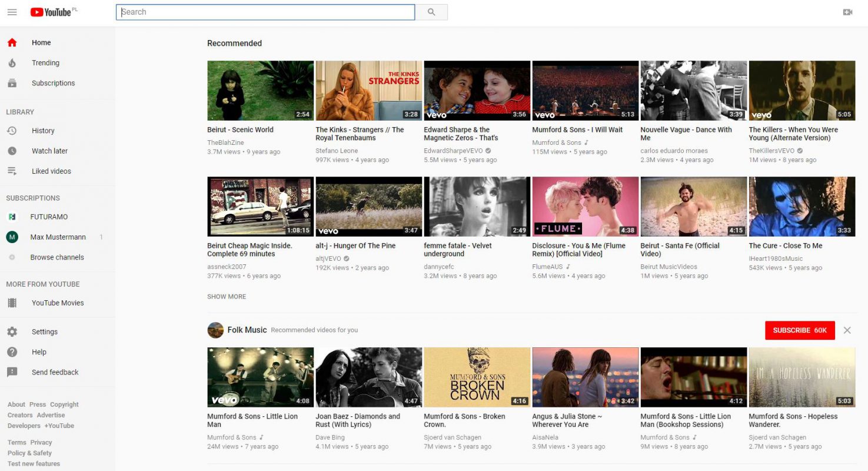Open Home in the sidebar
The width and height of the screenshot is (868, 471).
pos(58,42)
